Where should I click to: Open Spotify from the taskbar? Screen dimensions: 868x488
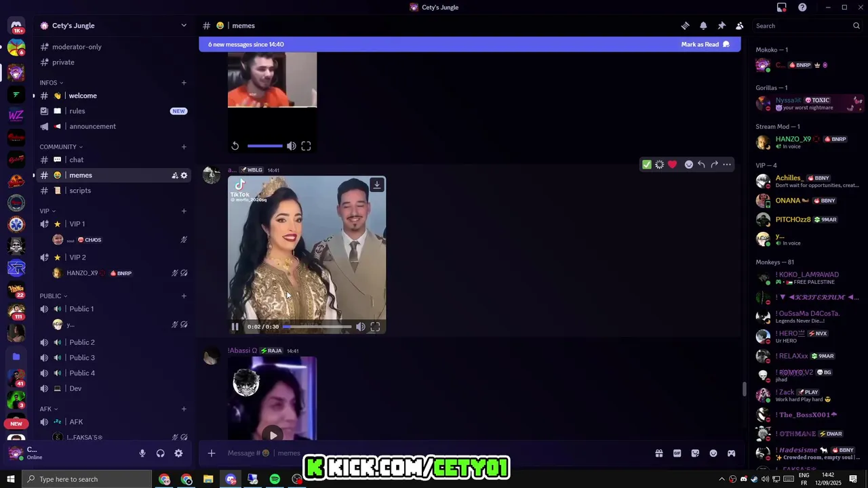point(275,479)
